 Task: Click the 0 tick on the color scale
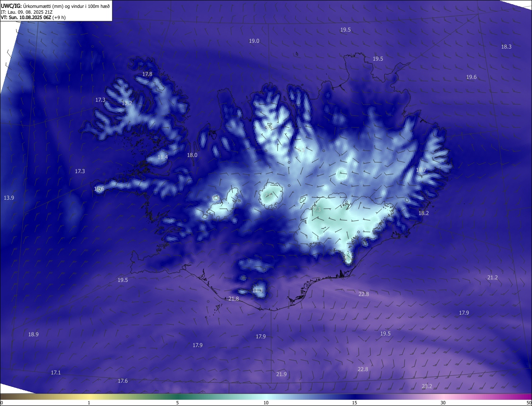(x=2, y=403)
